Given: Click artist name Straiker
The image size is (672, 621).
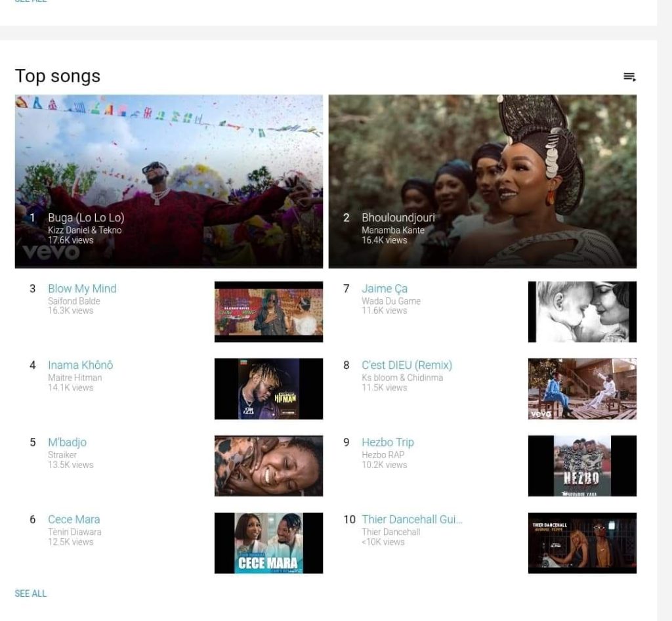Looking at the screenshot, I should pyautogui.click(x=62, y=455).
